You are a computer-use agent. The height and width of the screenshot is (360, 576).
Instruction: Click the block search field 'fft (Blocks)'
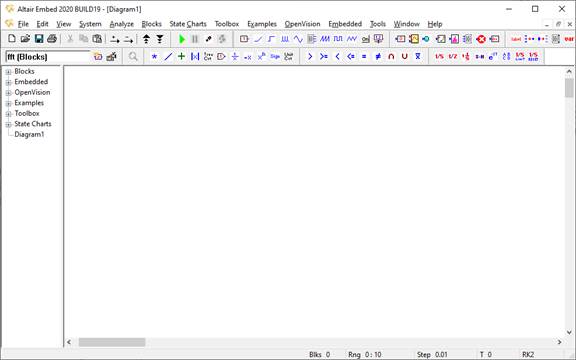click(x=48, y=57)
